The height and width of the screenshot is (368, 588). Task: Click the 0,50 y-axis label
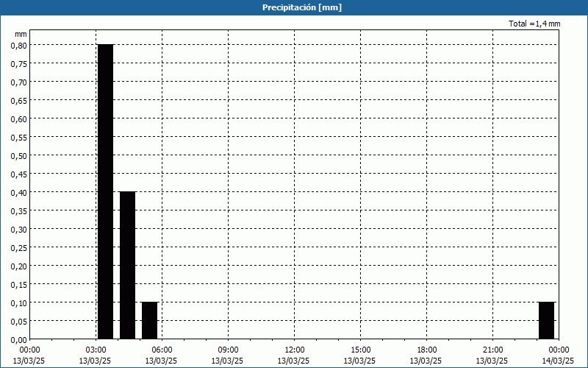coord(19,156)
